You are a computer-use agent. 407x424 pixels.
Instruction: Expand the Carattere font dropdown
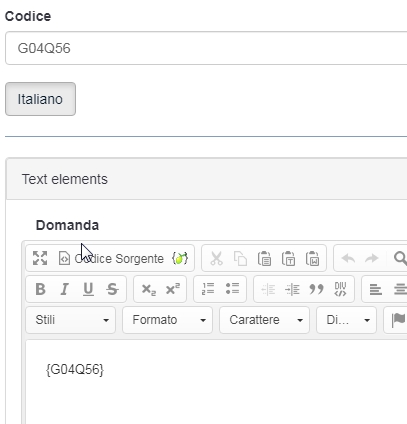coord(264,320)
